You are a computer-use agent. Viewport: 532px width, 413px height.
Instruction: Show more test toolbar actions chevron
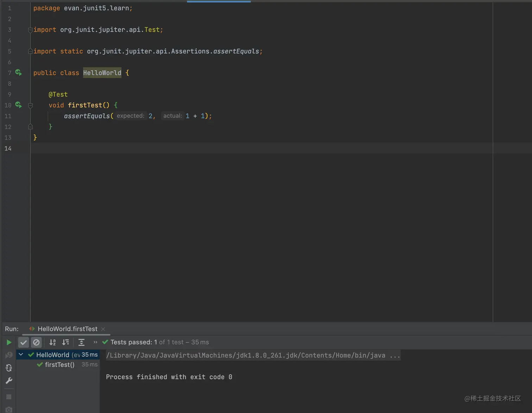pos(95,342)
